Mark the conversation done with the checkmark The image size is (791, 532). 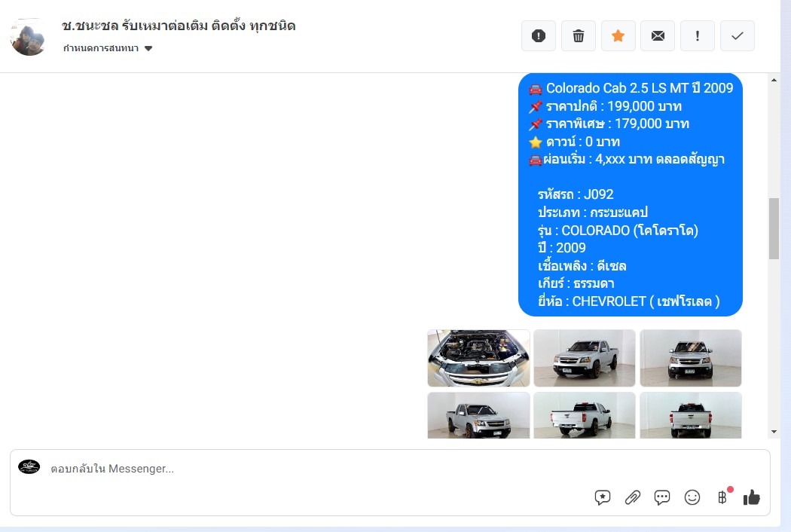[737, 36]
